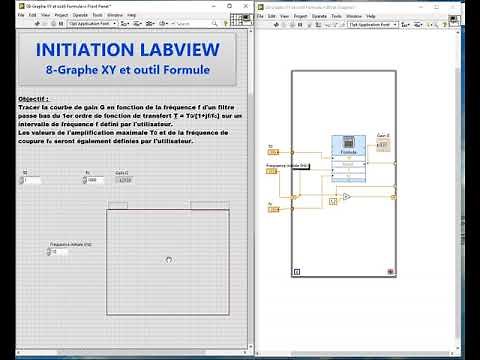Click the T0 numeric input field
Screen dimensions: 480x360
pyautogui.click(x=32, y=180)
